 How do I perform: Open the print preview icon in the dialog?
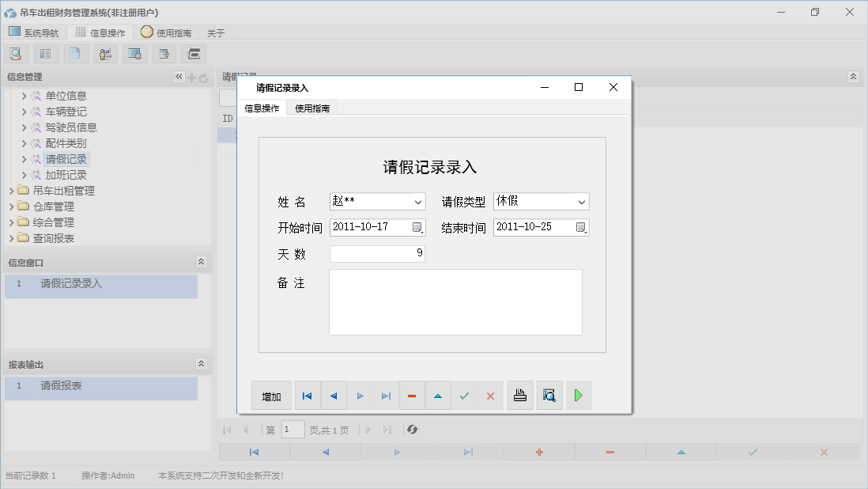(x=549, y=395)
